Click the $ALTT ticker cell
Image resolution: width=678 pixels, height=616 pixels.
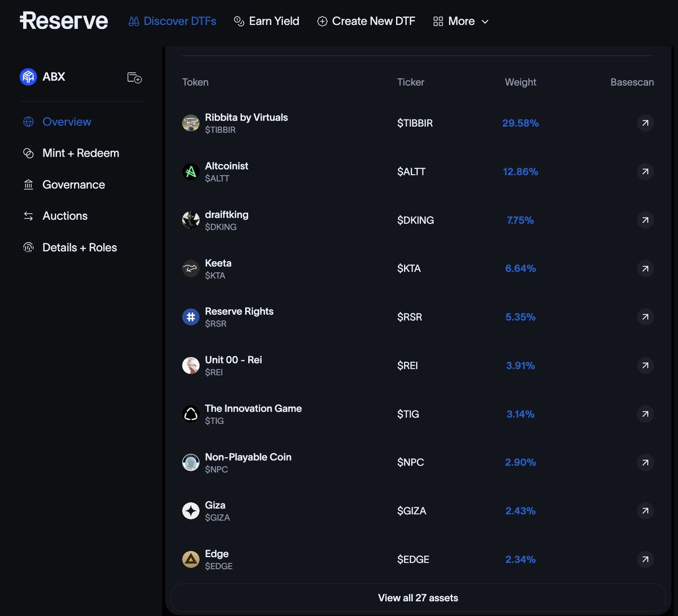tap(411, 171)
